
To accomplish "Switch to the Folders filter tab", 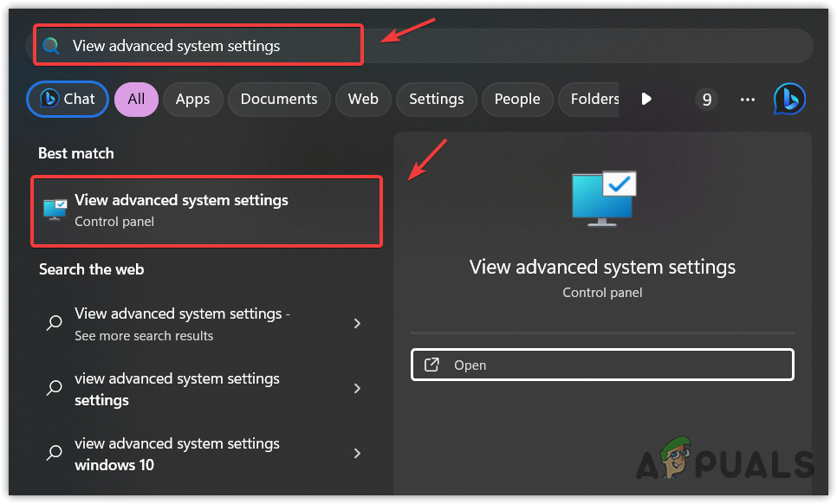I will click(589, 100).
